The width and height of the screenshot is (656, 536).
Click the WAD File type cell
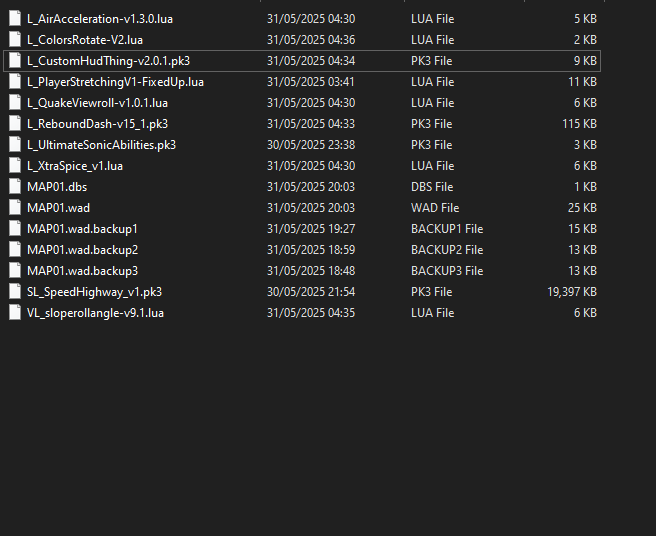(435, 208)
